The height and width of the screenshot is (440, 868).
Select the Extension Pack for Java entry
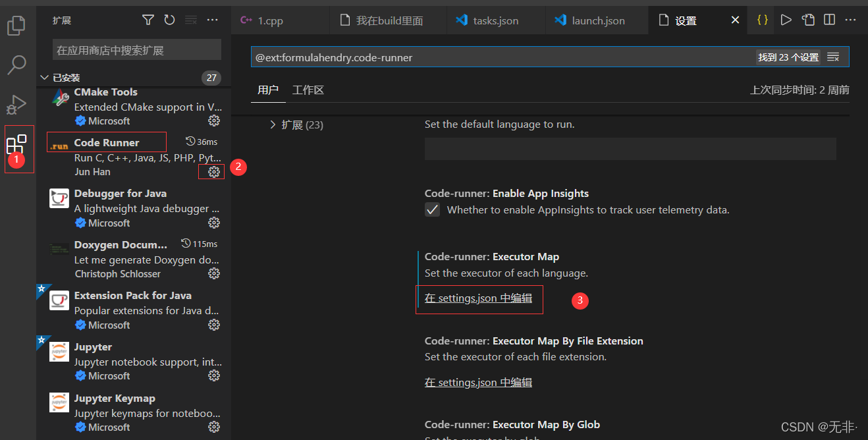134,310
